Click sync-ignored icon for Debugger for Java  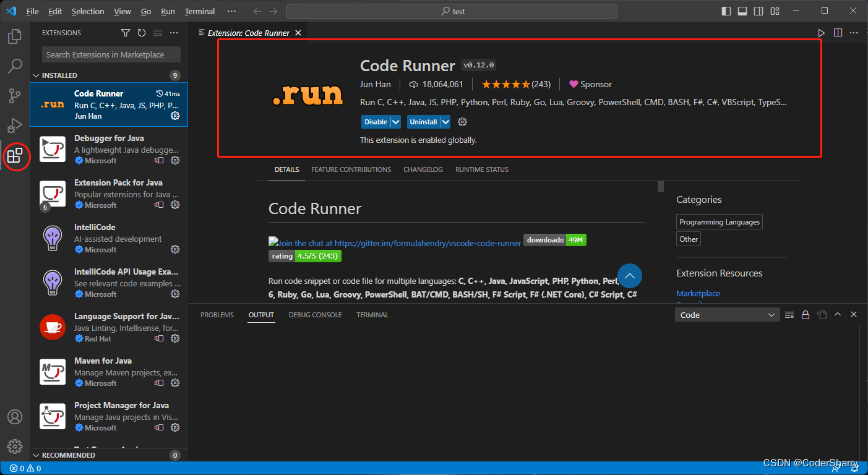(159, 160)
